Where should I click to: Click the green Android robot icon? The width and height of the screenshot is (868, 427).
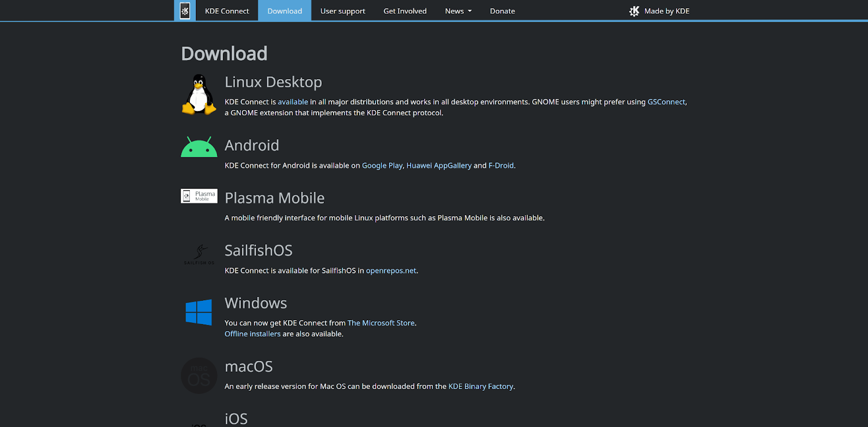(199, 147)
